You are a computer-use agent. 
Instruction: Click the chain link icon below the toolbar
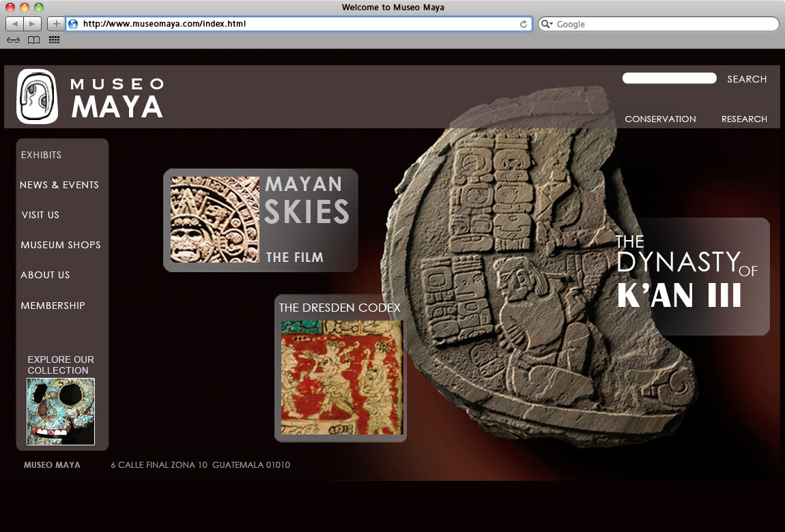12,40
